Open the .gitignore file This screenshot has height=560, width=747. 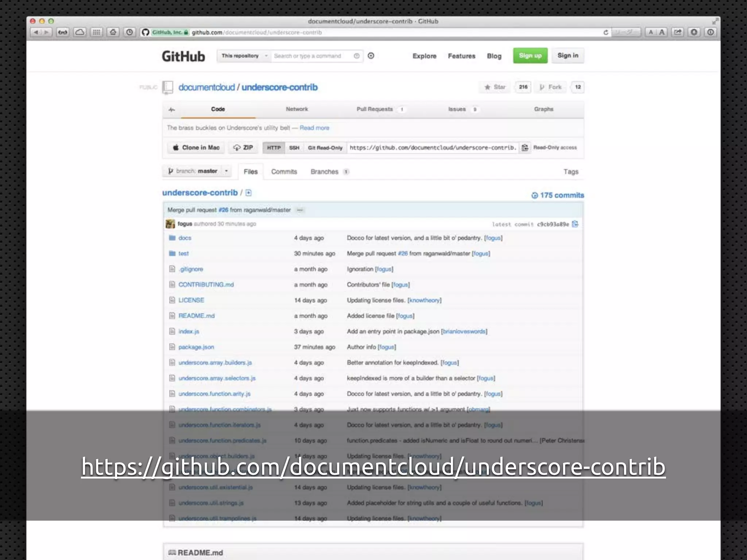point(191,269)
